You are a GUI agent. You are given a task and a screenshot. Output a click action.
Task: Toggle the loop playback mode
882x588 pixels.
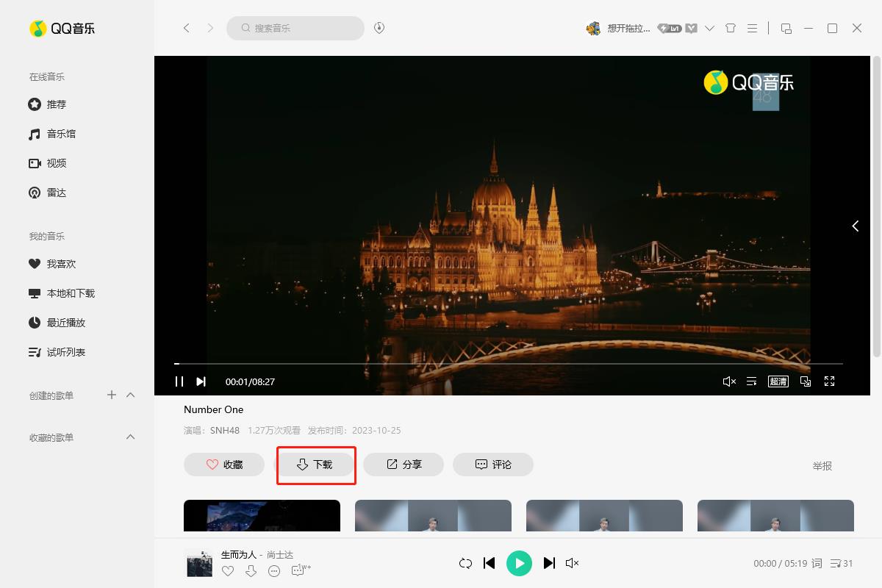point(465,563)
